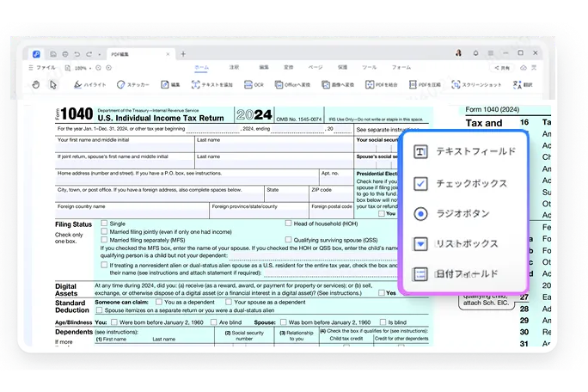Switch to the 変換 tab
The width and height of the screenshot is (588, 392).
[x=288, y=67]
